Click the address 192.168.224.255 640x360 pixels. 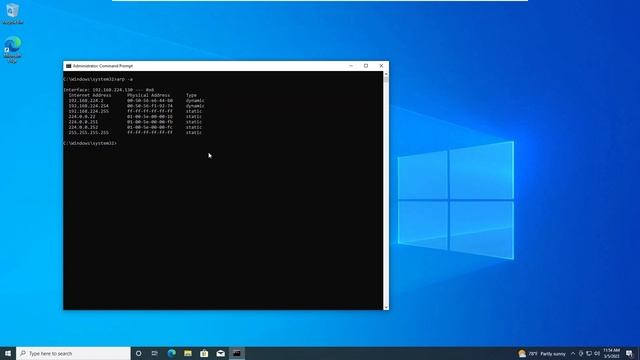pos(89,111)
